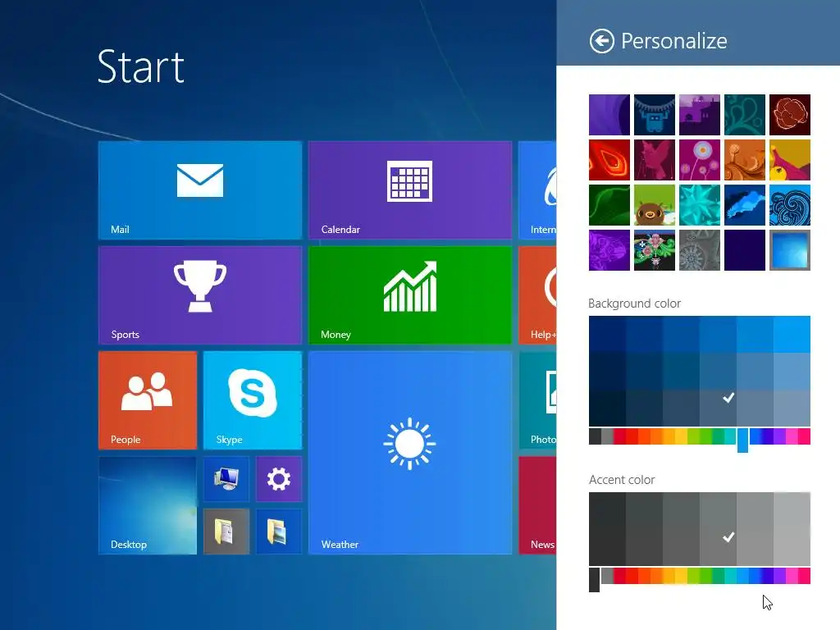The height and width of the screenshot is (630, 840).
Task: Open the Photos tile
Action: (x=537, y=400)
